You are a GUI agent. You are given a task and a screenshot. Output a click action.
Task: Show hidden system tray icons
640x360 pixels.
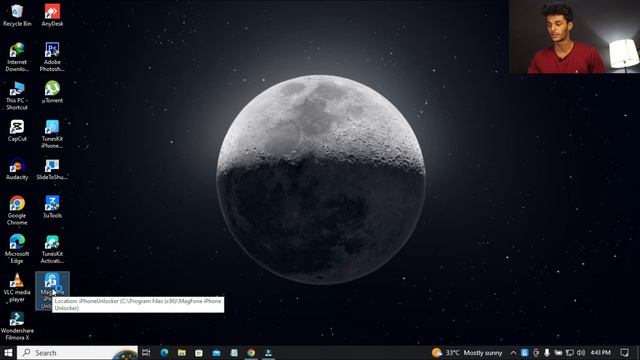click(x=513, y=353)
